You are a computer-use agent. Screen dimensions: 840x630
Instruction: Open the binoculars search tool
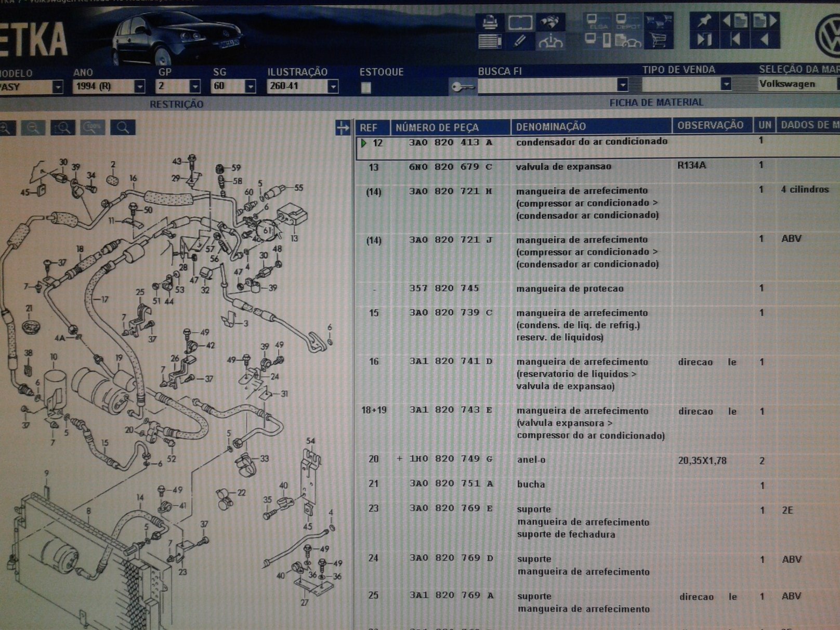pos(550,22)
